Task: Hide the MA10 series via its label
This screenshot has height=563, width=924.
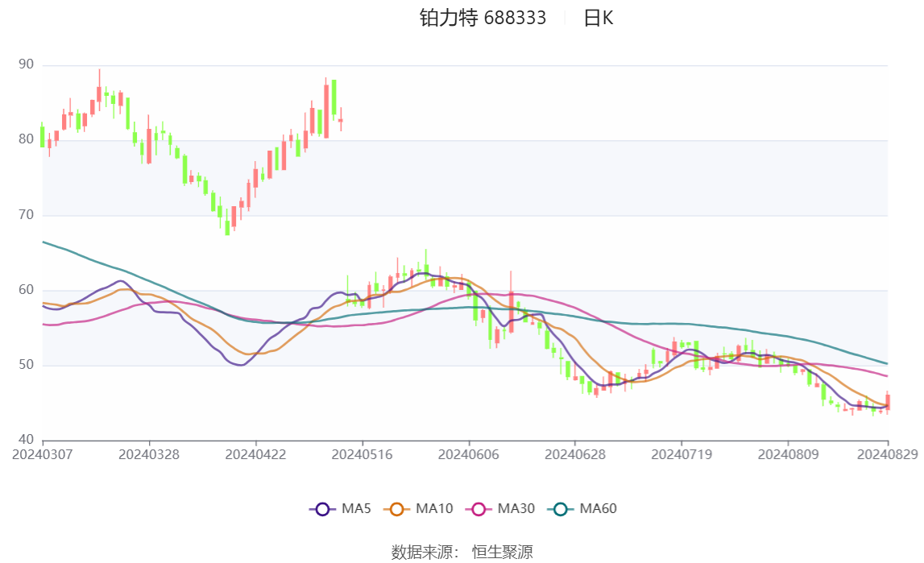Action: [x=434, y=509]
